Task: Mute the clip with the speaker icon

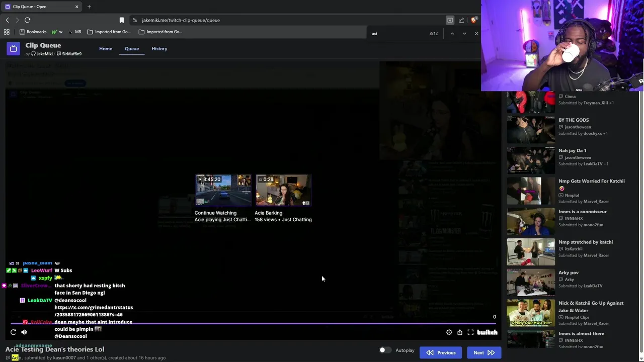Action: coord(24,332)
